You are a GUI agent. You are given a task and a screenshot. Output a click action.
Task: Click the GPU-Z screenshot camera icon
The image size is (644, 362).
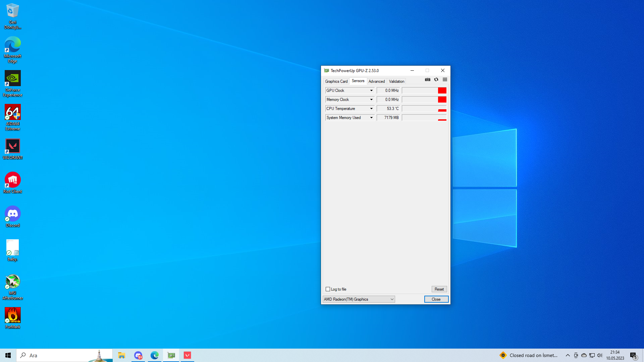click(x=427, y=79)
